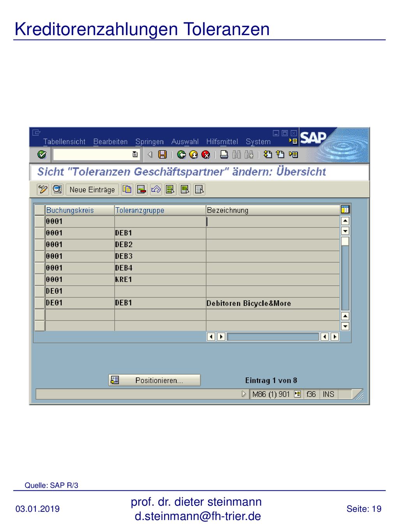Click the scroll-up arrow near bottom of vertical scrollbar

click(x=345, y=316)
